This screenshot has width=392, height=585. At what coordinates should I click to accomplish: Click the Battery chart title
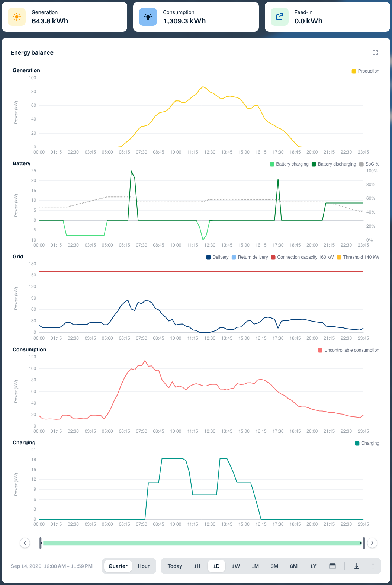click(x=22, y=163)
